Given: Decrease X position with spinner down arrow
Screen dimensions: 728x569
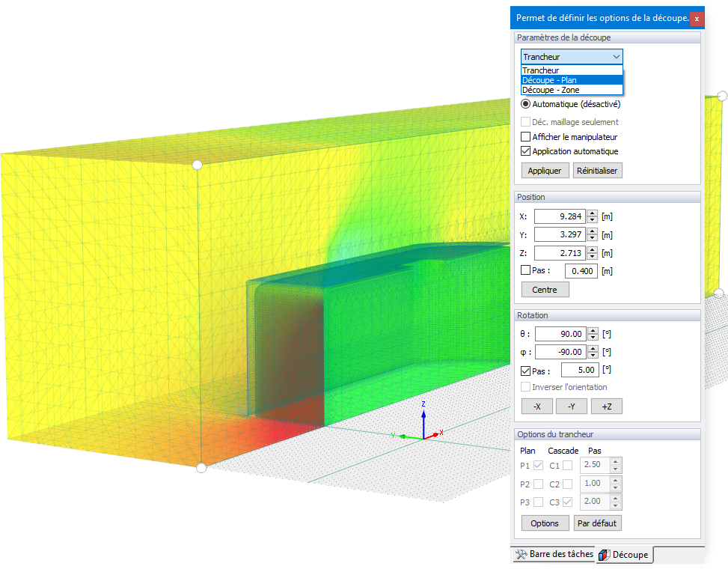Looking at the screenshot, I should [x=592, y=219].
